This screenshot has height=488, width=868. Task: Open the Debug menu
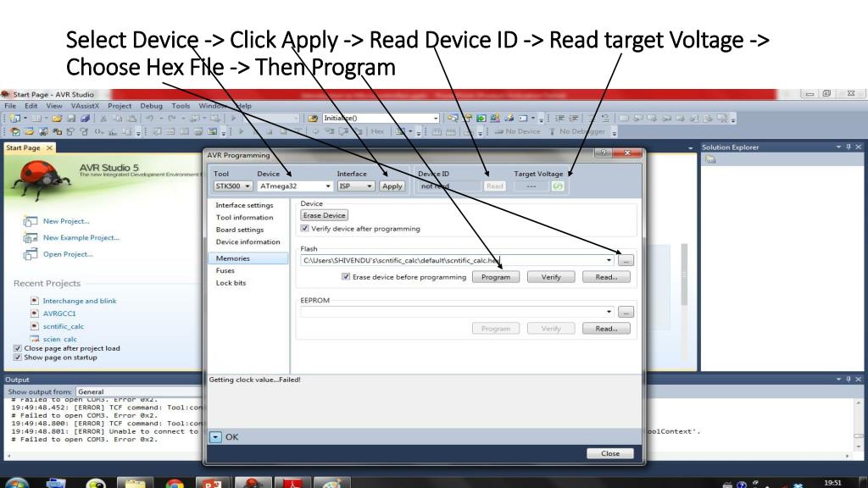pos(151,106)
